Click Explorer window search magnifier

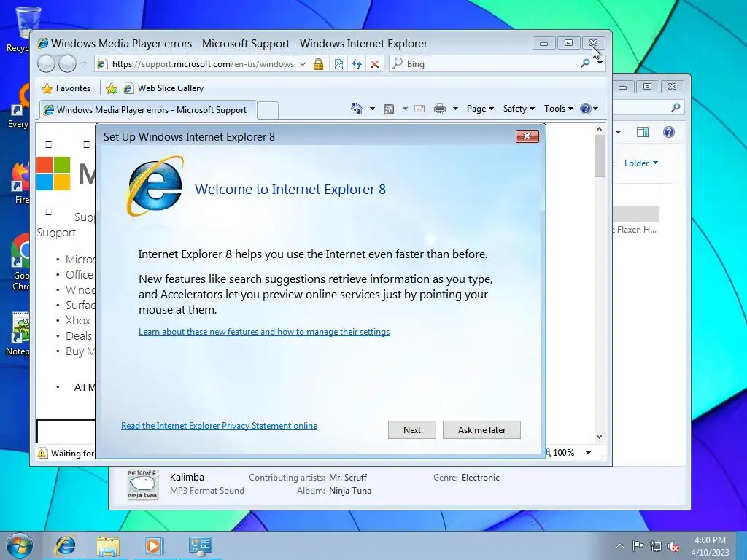676,108
